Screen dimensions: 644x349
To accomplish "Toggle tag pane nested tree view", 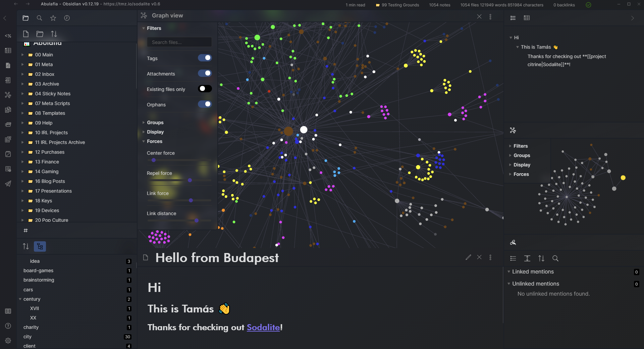I will (40, 247).
